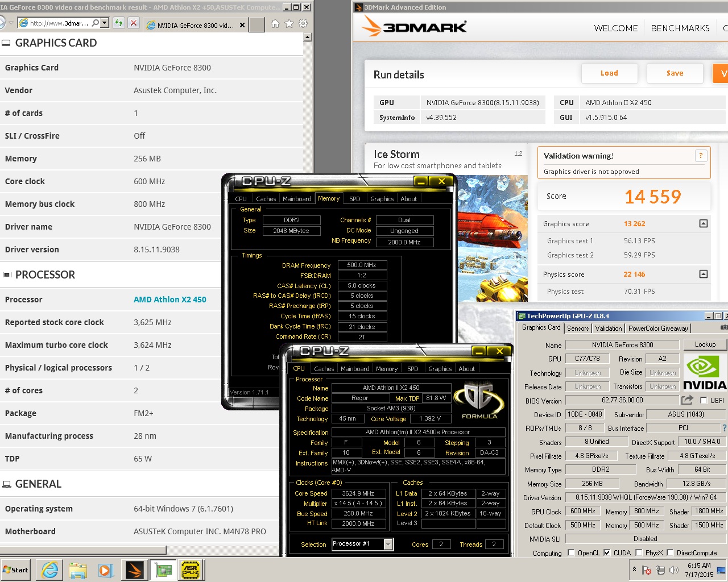Collapse Physics score details expander
Viewport: 728px width, 582px height.
(704, 274)
